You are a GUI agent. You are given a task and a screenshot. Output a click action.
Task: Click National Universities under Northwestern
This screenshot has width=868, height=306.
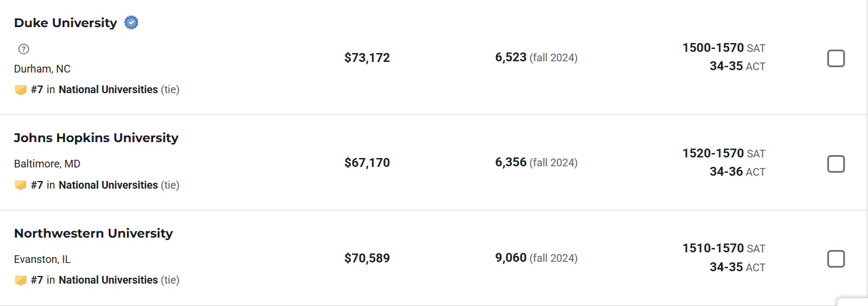pos(108,280)
